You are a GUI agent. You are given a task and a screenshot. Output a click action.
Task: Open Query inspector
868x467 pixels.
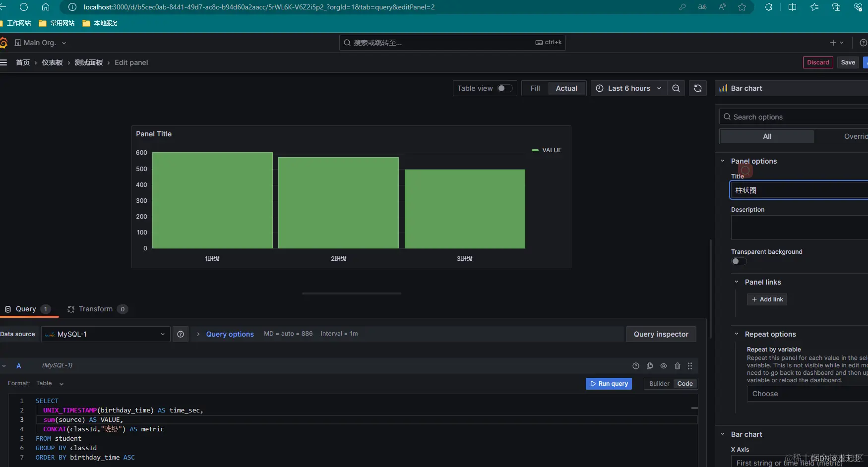point(661,334)
